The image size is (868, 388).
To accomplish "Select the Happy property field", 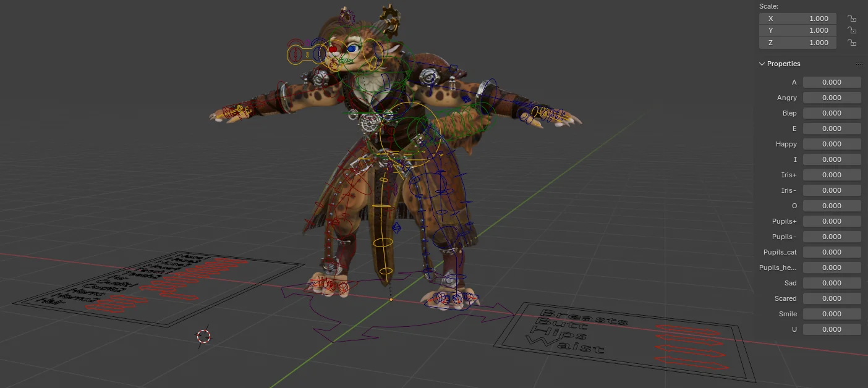I will [832, 144].
